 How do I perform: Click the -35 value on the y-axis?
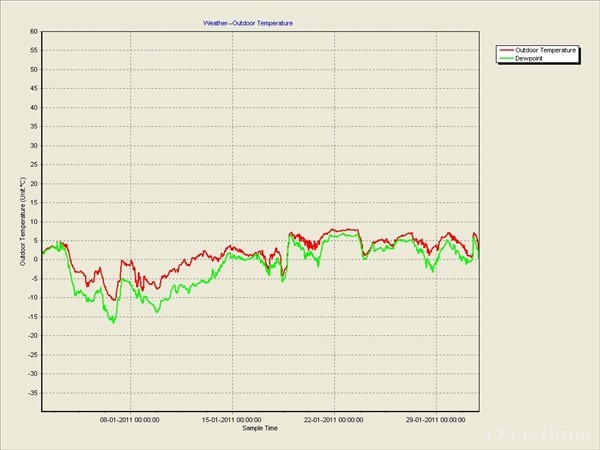(32, 393)
